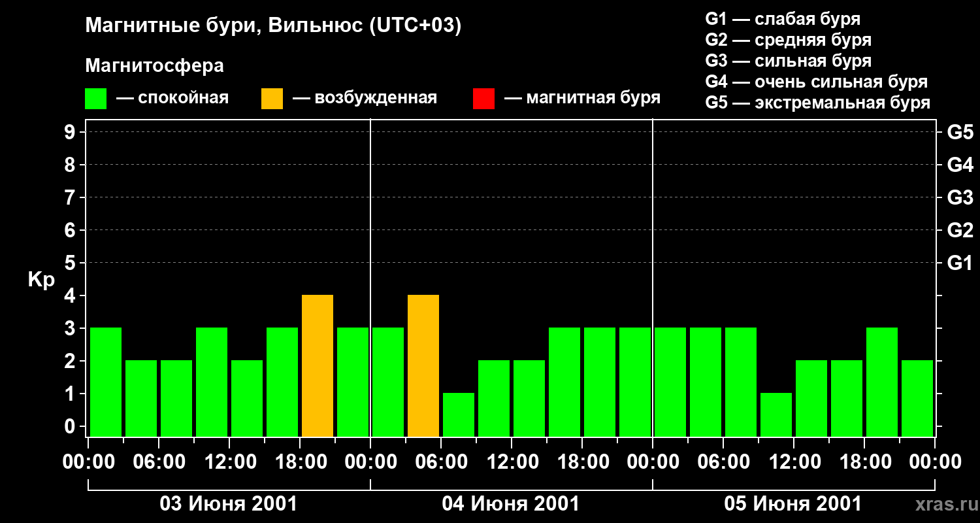Click the 12:00–15:00 bar on 03 Июня
Screen dimensions: 980x523
point(247,398)
